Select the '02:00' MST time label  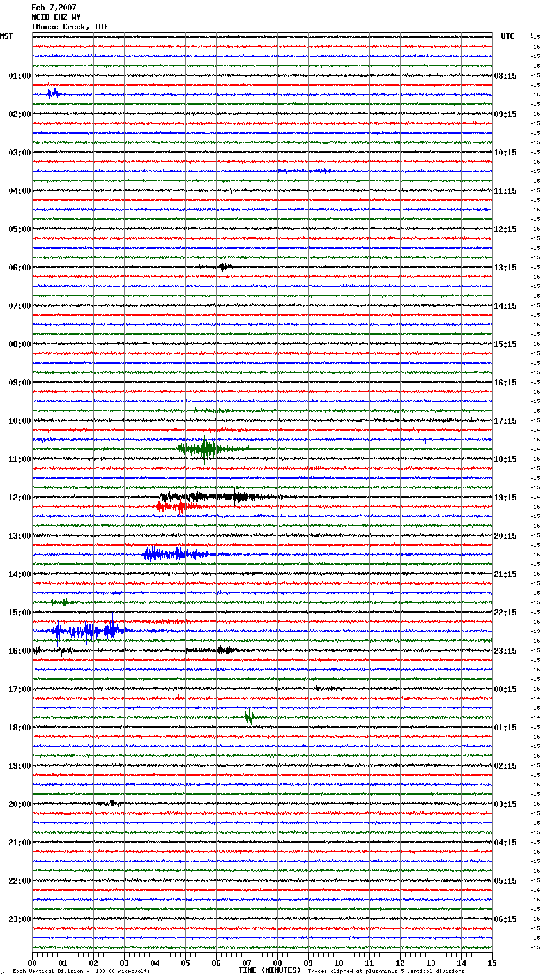pyautogui.click(x=20, y=114)
